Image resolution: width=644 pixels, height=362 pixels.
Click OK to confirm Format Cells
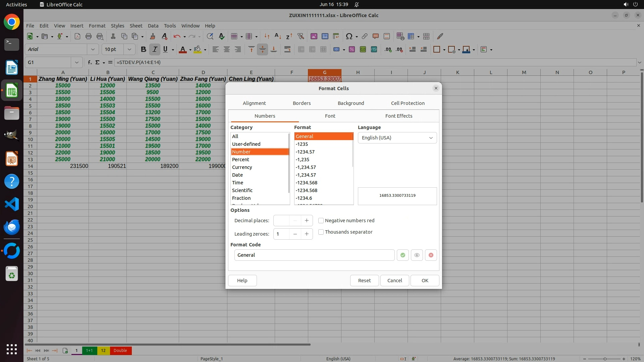pos(425,281)
